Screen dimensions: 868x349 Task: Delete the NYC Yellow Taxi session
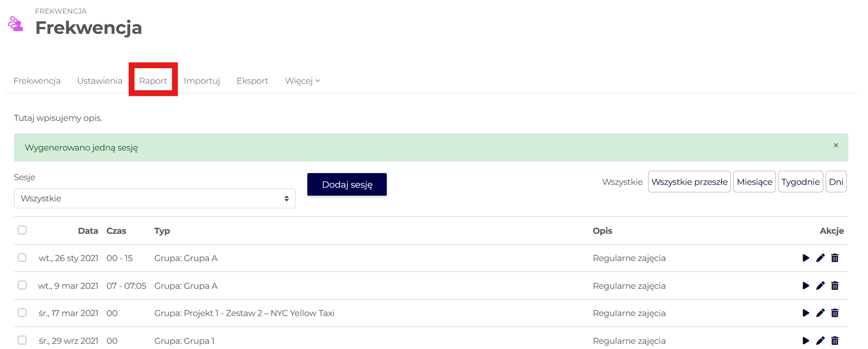click(835, 313)
